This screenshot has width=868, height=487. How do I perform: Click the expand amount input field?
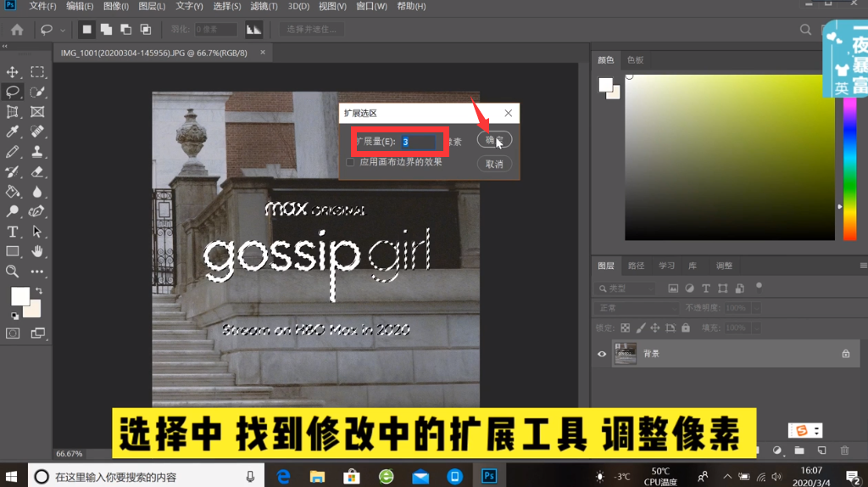[418, 142]
